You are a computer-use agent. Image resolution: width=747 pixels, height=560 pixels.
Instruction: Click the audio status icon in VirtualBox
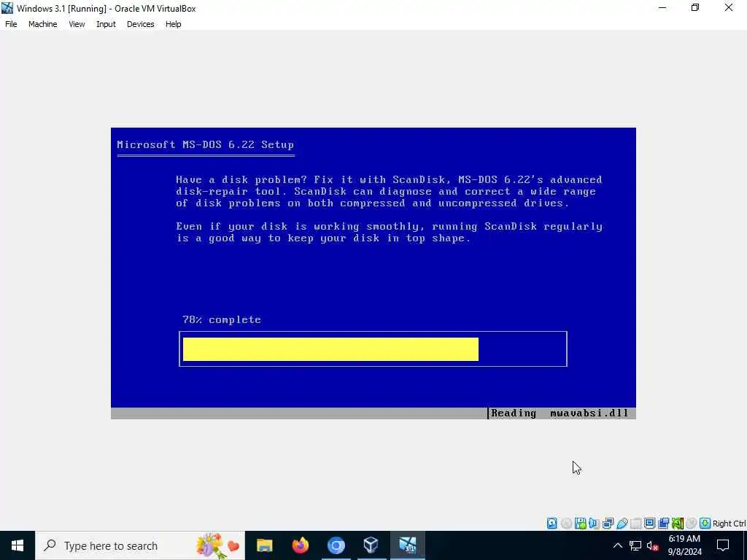(x=594, y=524)
